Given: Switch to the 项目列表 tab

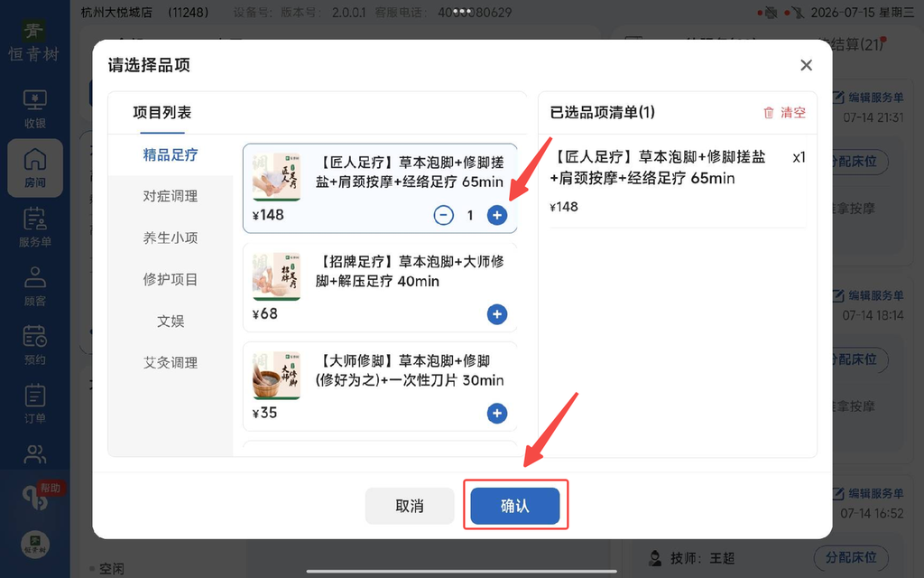Looking at the screenshot, I should (162, 113).
